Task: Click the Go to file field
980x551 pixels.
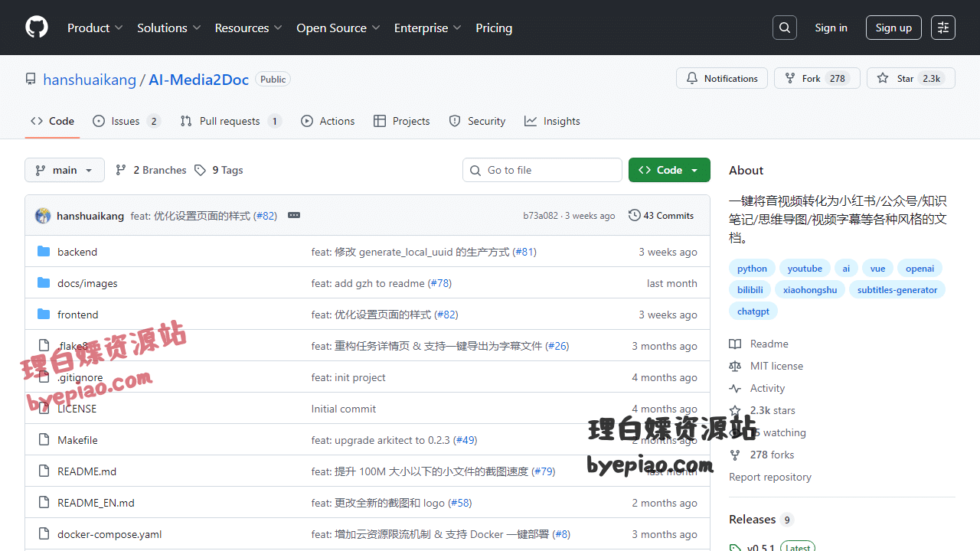Action: coord(542,170)
